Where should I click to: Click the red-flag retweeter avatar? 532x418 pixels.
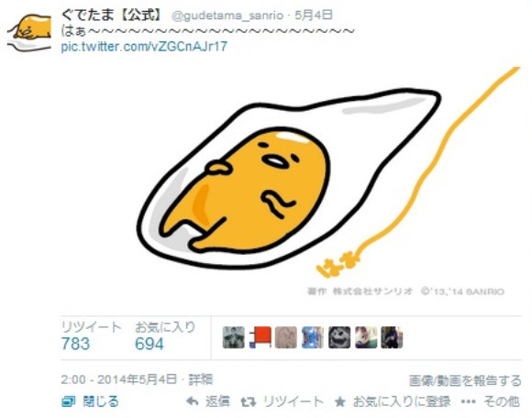pyautogui.click(x=260, y=337)
